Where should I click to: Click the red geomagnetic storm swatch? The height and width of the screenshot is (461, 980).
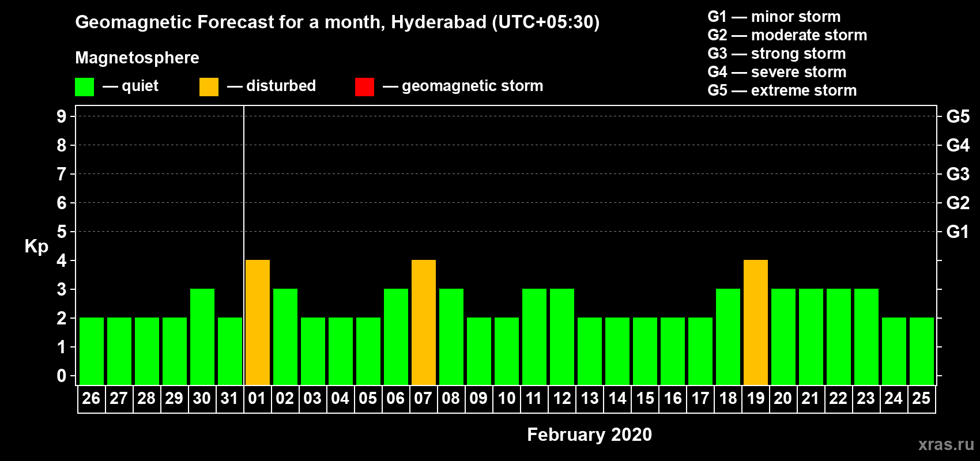364,87
